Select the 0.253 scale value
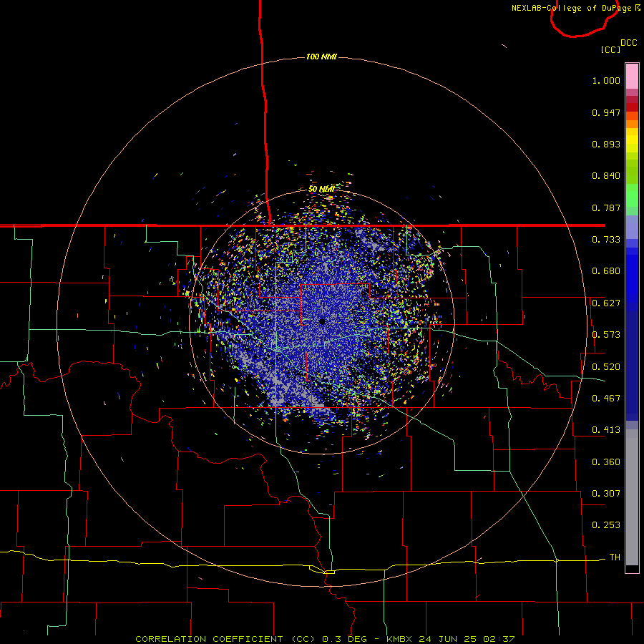644x644 pixels. [x=606, y=525]
